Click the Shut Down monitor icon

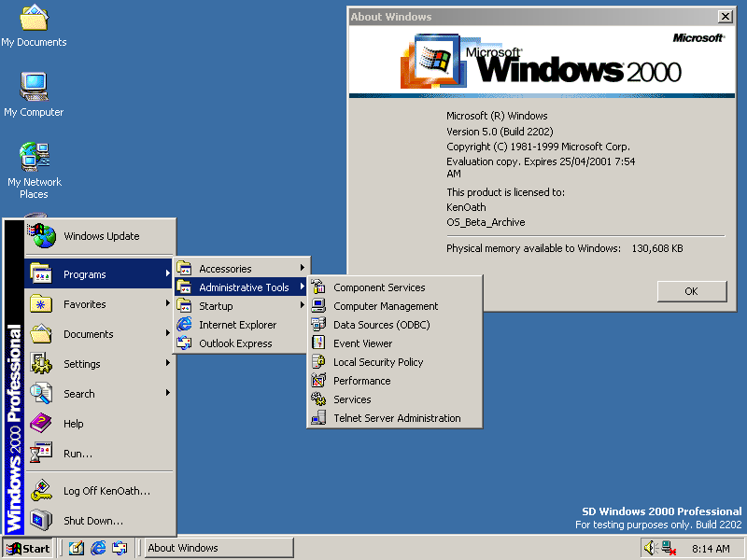41,520
